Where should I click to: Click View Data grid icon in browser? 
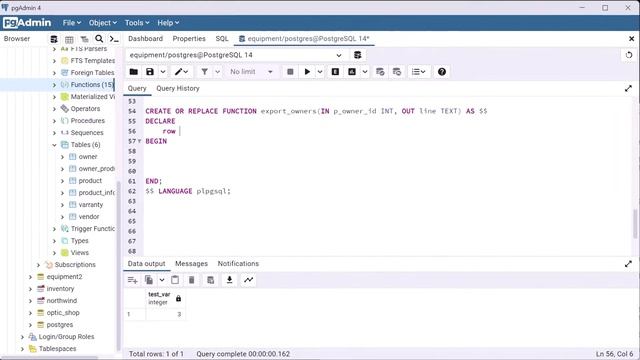coord(69,39)
